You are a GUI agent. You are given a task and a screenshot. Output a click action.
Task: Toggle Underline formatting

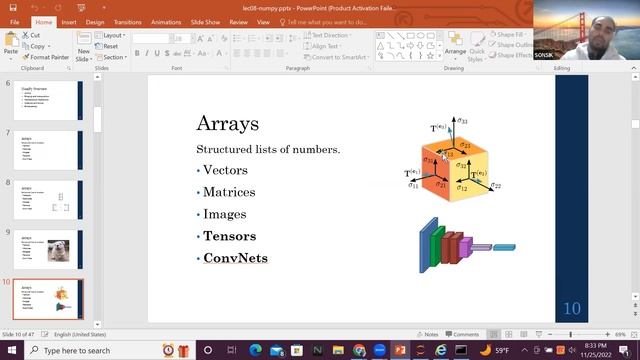157,53
